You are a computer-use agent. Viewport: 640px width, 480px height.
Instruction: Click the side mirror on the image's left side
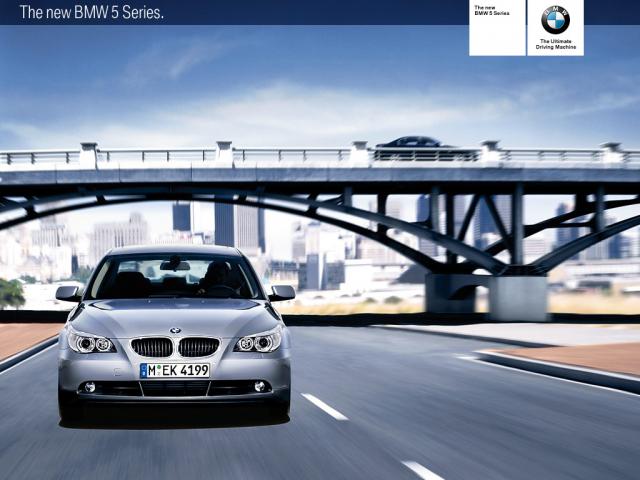[x=68, y=293]
